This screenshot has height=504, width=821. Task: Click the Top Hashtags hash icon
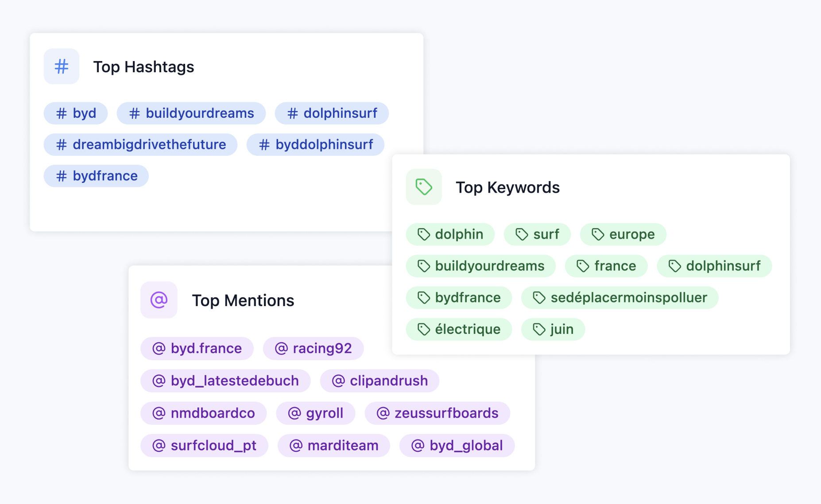point(62,66)
